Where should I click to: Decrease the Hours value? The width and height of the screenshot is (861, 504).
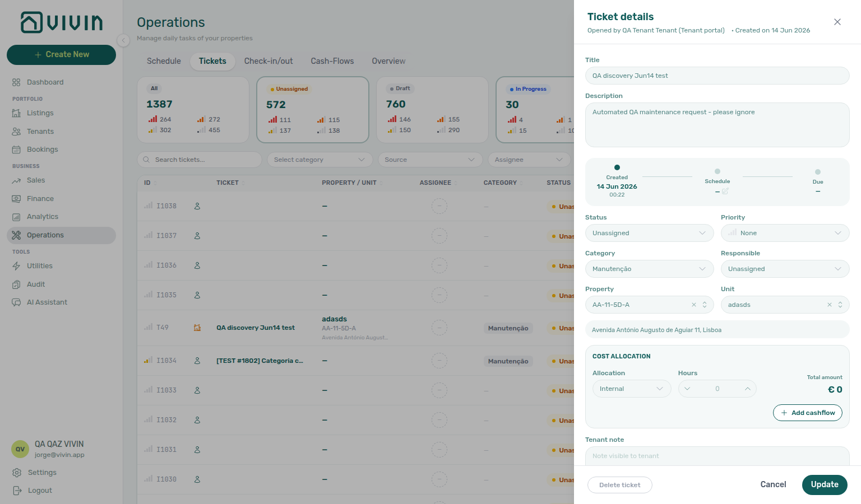687,389
